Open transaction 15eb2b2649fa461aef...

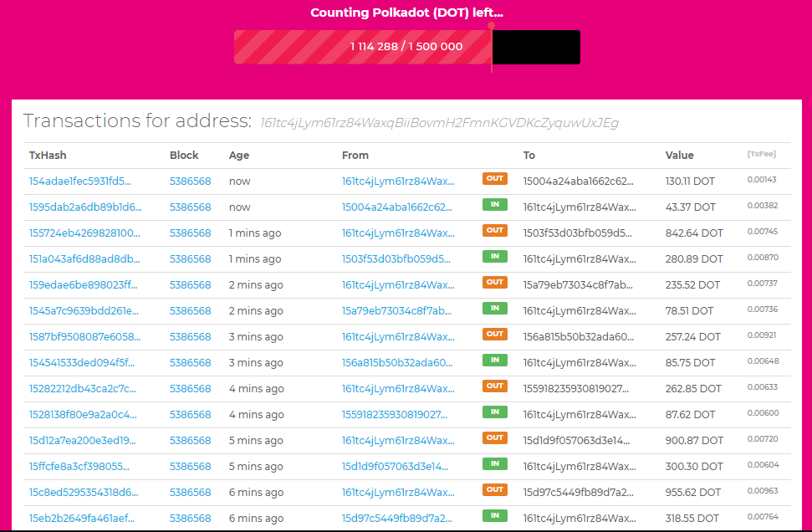(x=82, y=518)
